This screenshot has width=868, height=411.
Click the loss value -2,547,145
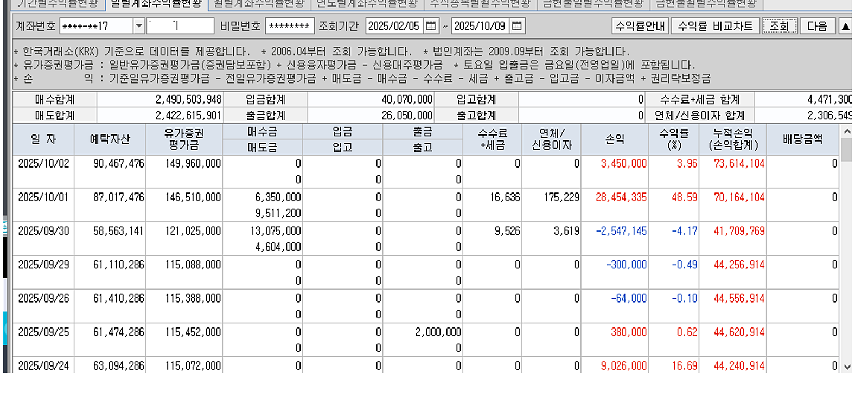(x=621, y=231)
